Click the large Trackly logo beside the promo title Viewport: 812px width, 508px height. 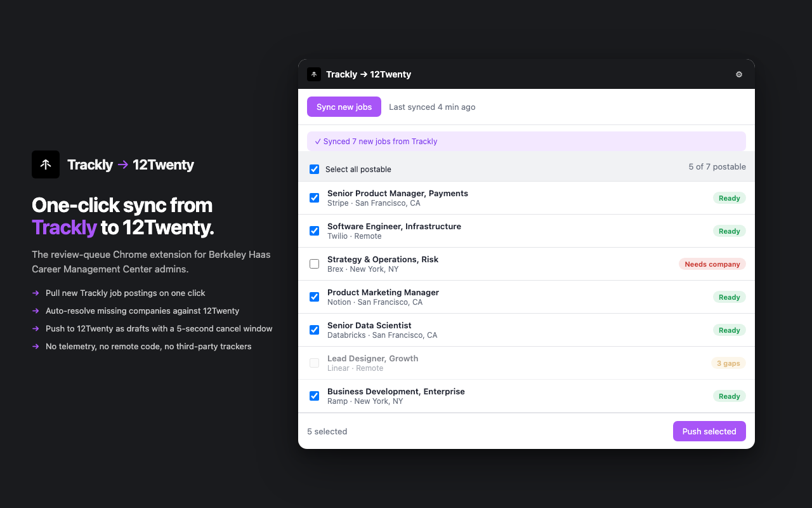pyautogui.click(x=46, y=164)
